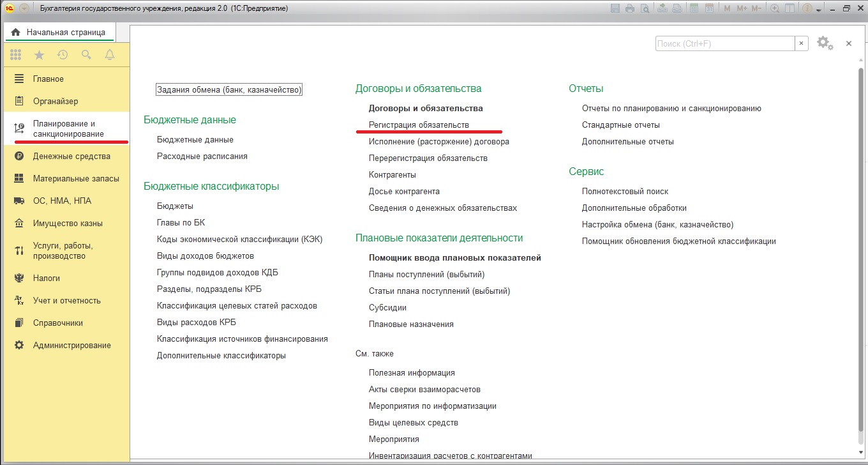This screenshot has width=868, height=465.
Task: Open Задания обмена (банк, казначейство)
Action: 228,90
